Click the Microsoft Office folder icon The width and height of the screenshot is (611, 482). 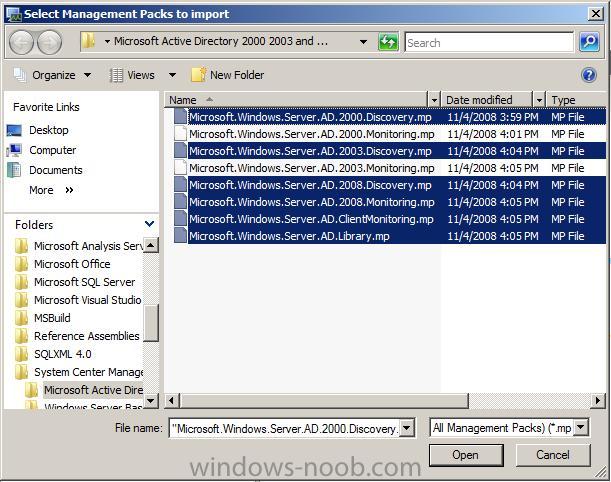tap(21, 264)
